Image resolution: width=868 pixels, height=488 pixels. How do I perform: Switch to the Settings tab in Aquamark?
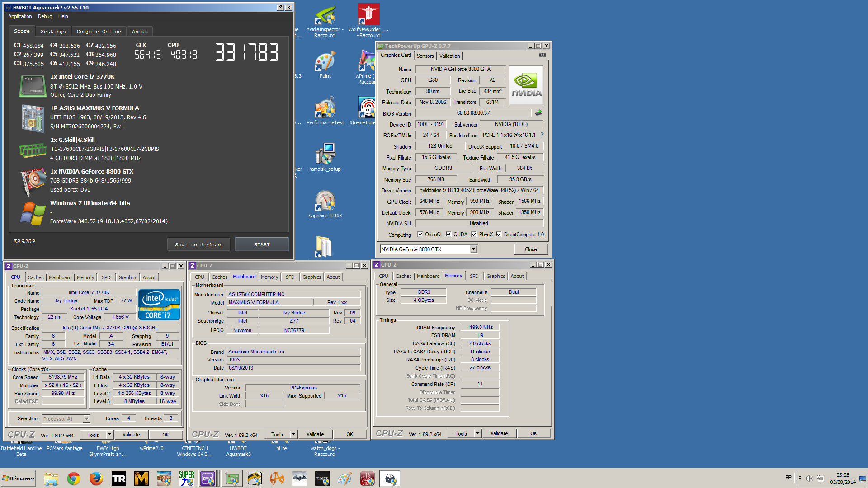[53, 32]
